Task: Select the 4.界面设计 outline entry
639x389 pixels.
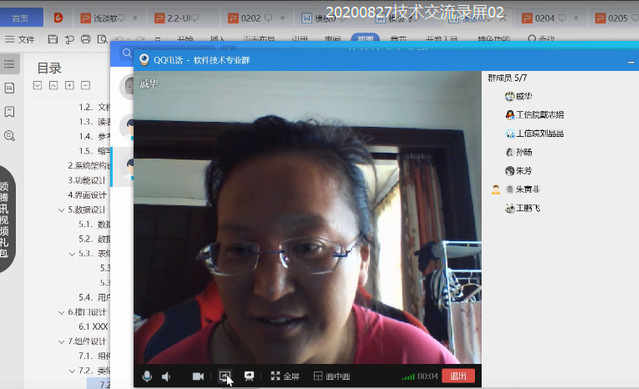Action: (87, 195)
